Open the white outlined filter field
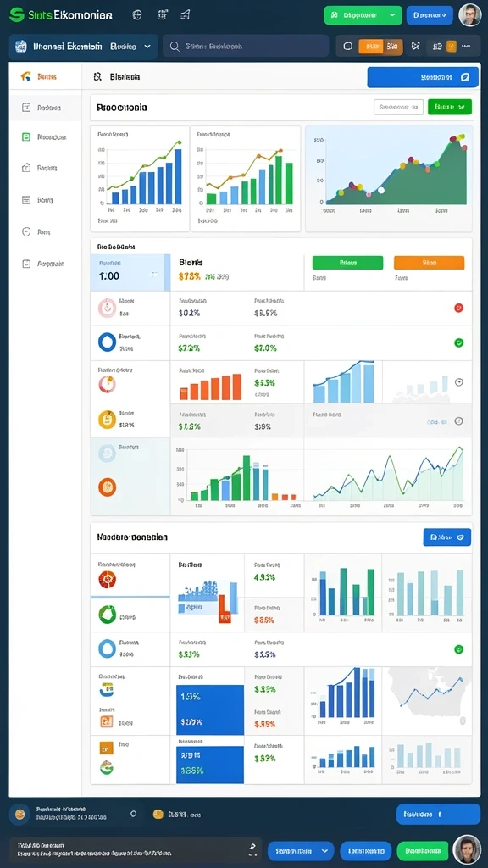 pos(398,107)
